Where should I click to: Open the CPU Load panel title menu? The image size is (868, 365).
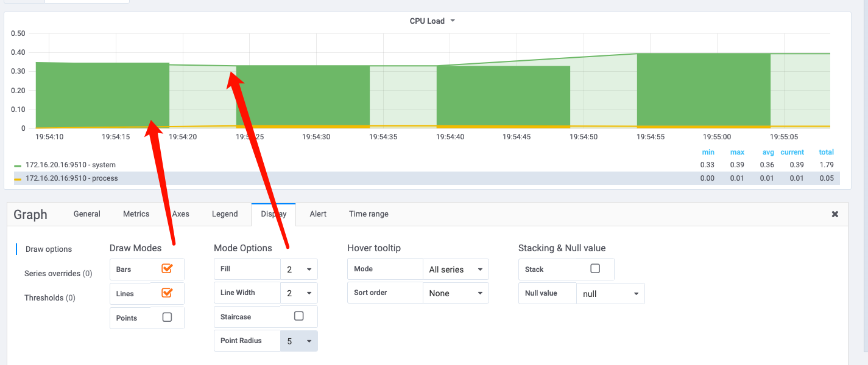point(432,21)
